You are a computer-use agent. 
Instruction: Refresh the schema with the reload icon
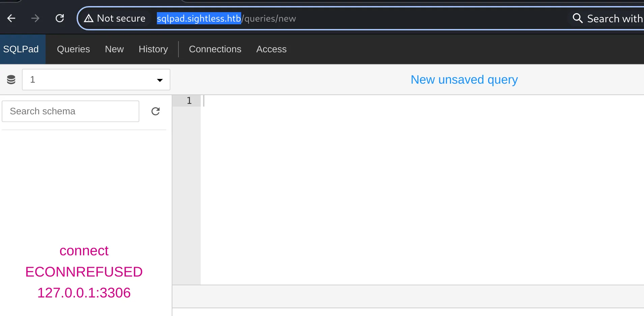156,111
